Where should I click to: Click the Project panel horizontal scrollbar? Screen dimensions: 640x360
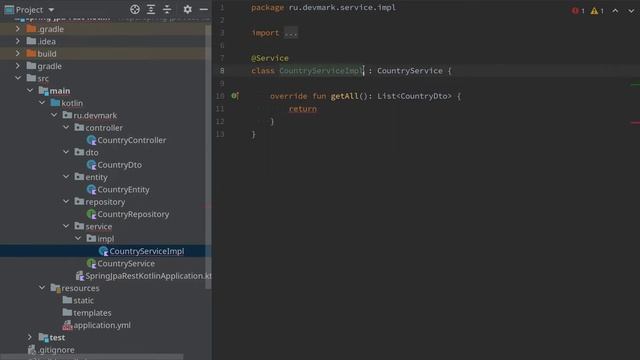pyautogui.click(x=91, y=357)
